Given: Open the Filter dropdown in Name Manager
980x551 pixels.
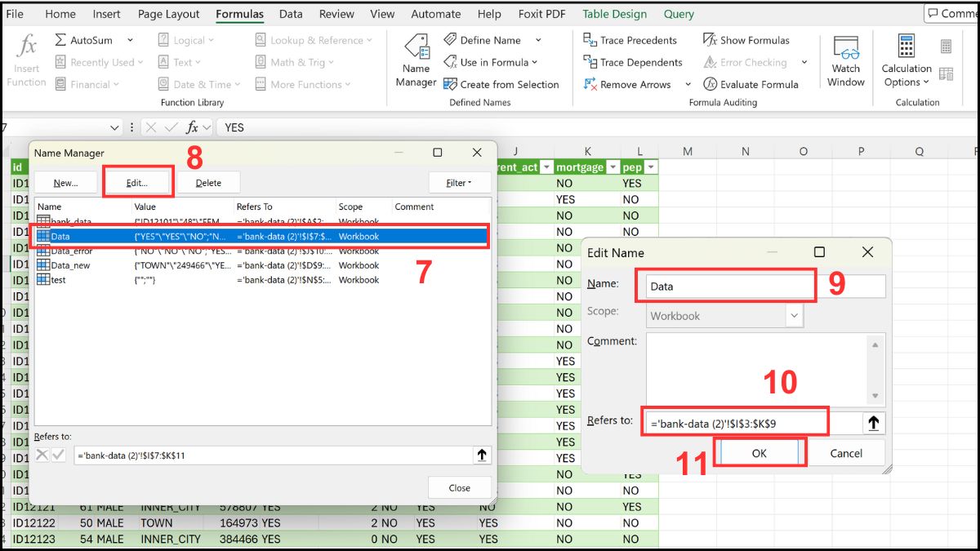Looking at the screenshot, I should [459, 182].
